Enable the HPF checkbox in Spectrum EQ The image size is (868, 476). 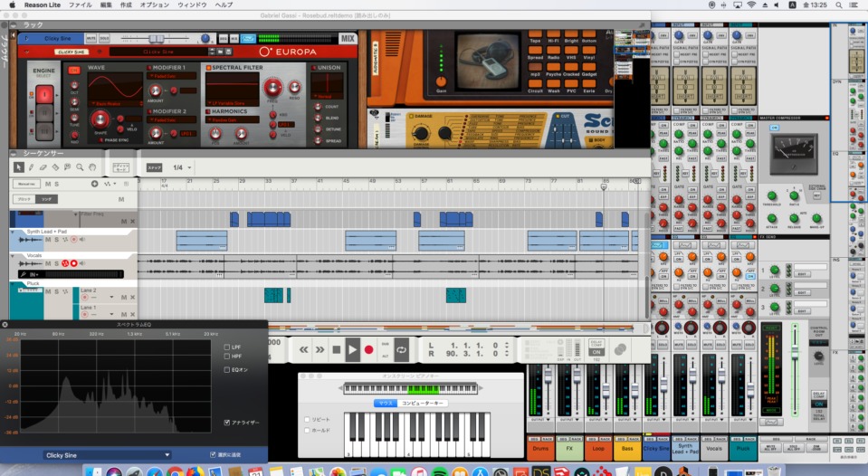point(227,356)
